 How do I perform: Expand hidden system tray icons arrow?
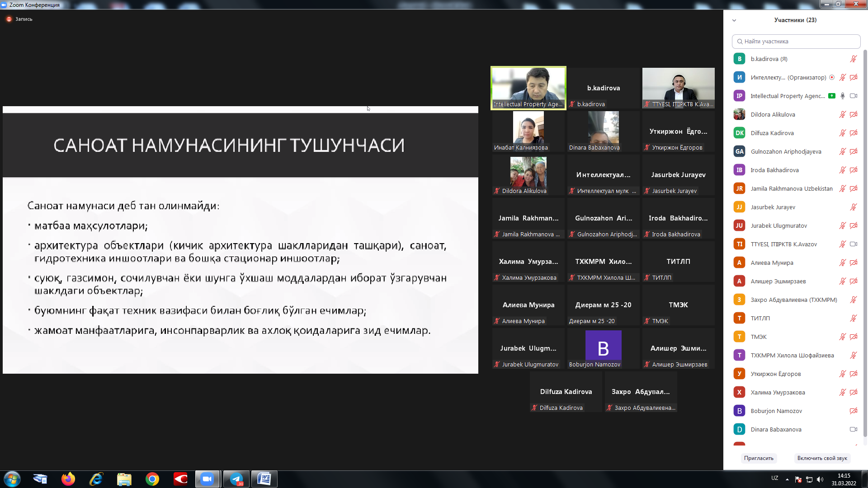click(787, 479)
